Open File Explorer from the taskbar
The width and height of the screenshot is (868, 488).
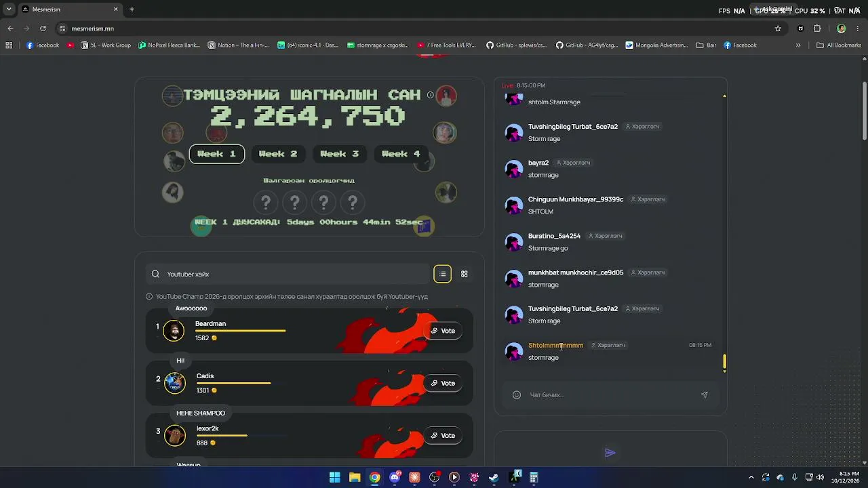click(x=355, y=477)
